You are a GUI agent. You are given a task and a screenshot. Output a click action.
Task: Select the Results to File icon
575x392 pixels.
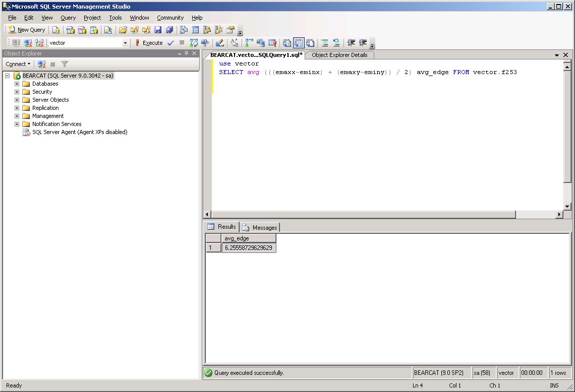coord(310,43)
